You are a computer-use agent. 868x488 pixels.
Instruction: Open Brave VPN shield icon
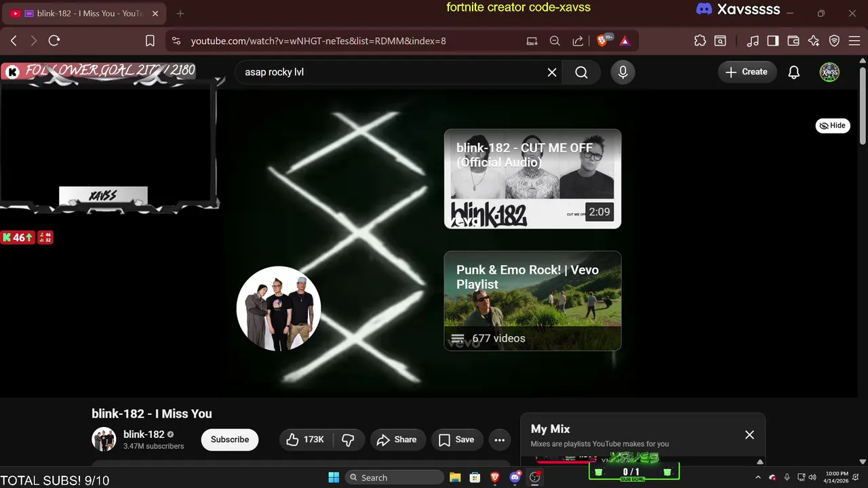[835, 41]
